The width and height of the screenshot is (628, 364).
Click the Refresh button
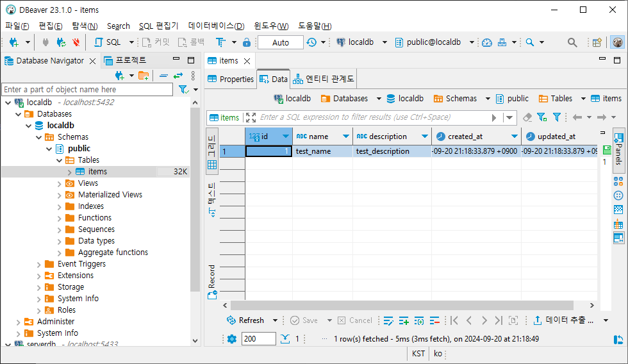pyautogui.click(x=245, y=320)
